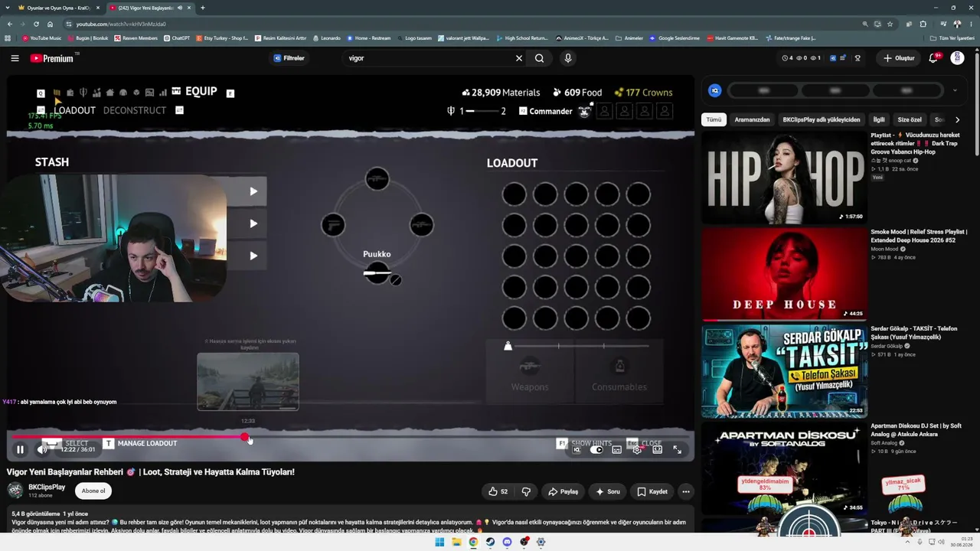Go to the YouTube Premium home logo
This screenshot has height=551, width=980.
[x=52, y=58]
